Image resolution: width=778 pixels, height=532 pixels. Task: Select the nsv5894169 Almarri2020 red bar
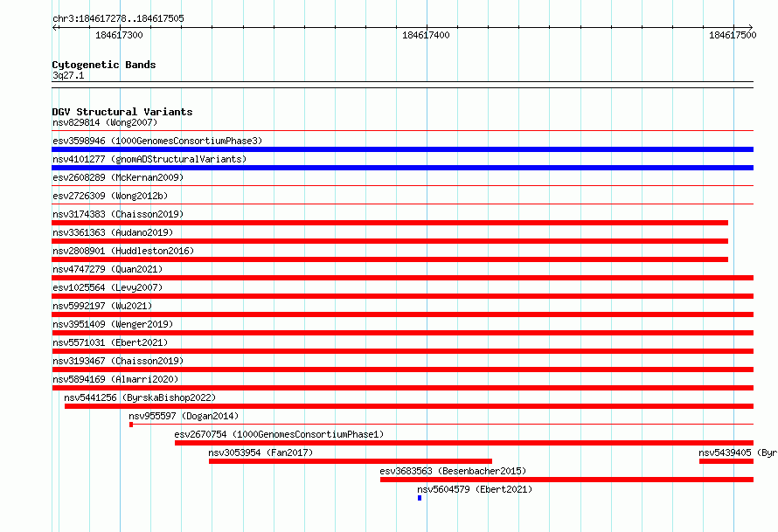(402, 388)
